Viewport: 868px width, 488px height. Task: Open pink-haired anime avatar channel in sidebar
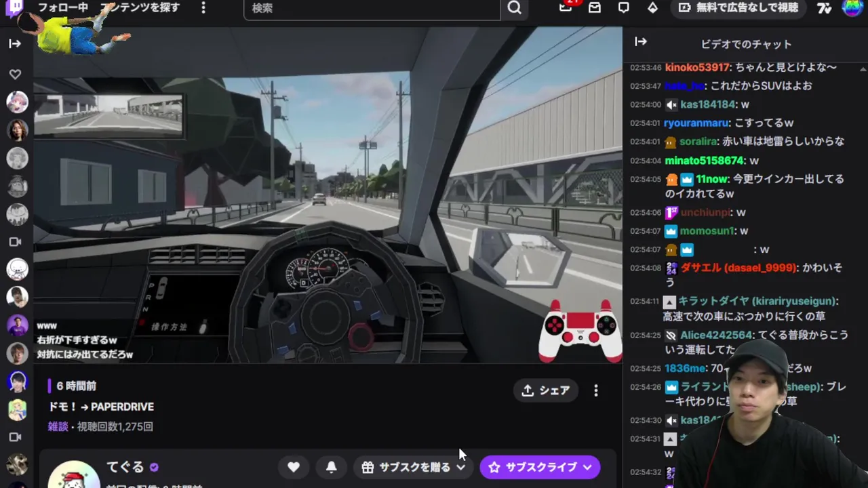pos(17,102)
